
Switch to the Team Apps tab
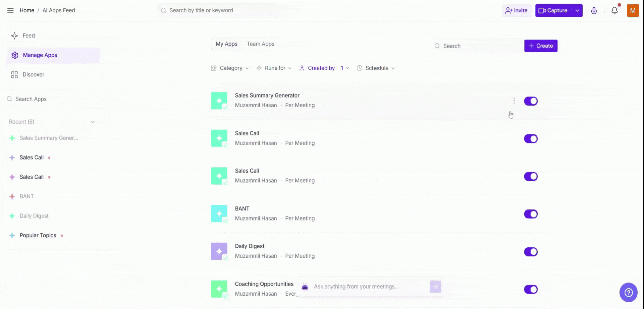(x=261, y=44)
